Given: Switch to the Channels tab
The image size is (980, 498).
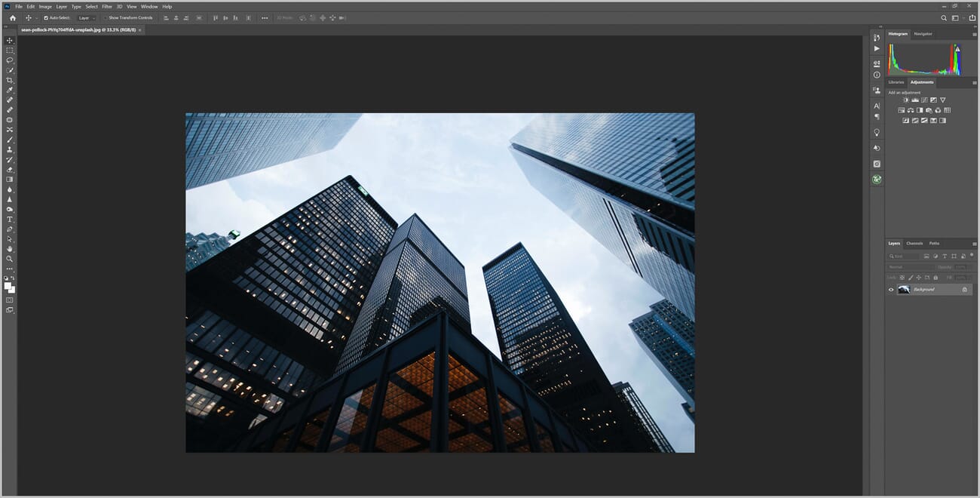Looking at the screenshot, I should pyautogui.click(x=914, y=244).
